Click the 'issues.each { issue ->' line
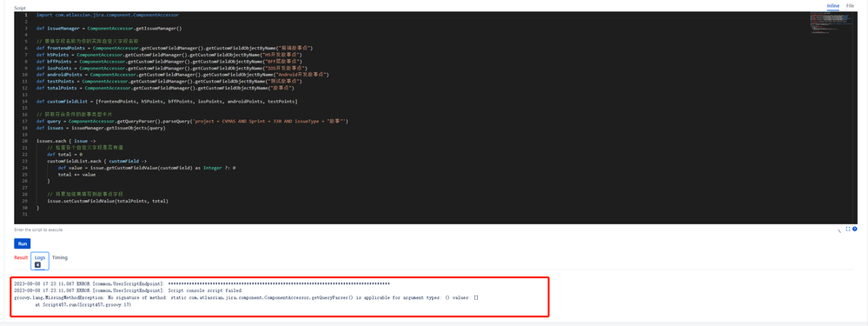 [66, 141]
